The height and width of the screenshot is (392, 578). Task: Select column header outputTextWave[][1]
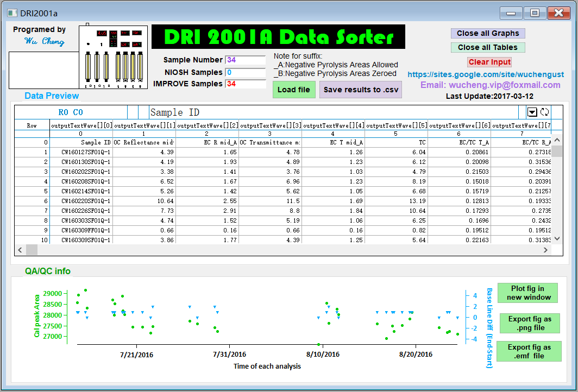click(x=144, y=125)
